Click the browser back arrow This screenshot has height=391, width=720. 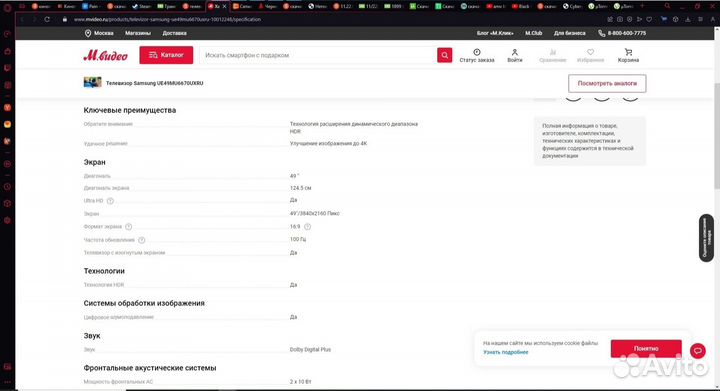22,19
